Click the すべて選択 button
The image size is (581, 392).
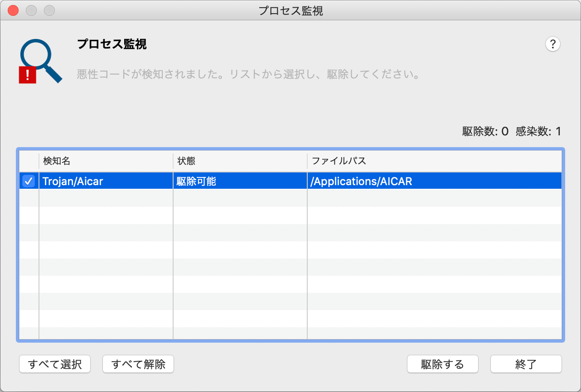tap(55, 364)
